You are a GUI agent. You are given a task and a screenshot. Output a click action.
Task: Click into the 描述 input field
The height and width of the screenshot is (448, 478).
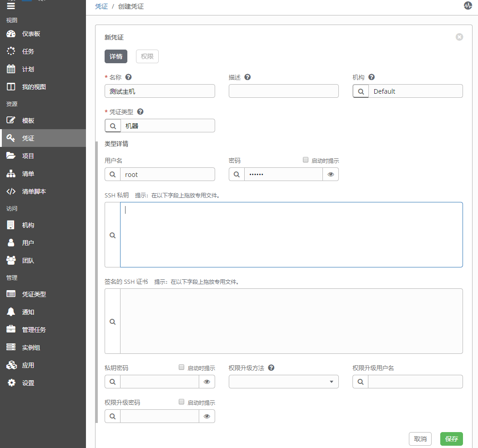(x=283, y=91)
